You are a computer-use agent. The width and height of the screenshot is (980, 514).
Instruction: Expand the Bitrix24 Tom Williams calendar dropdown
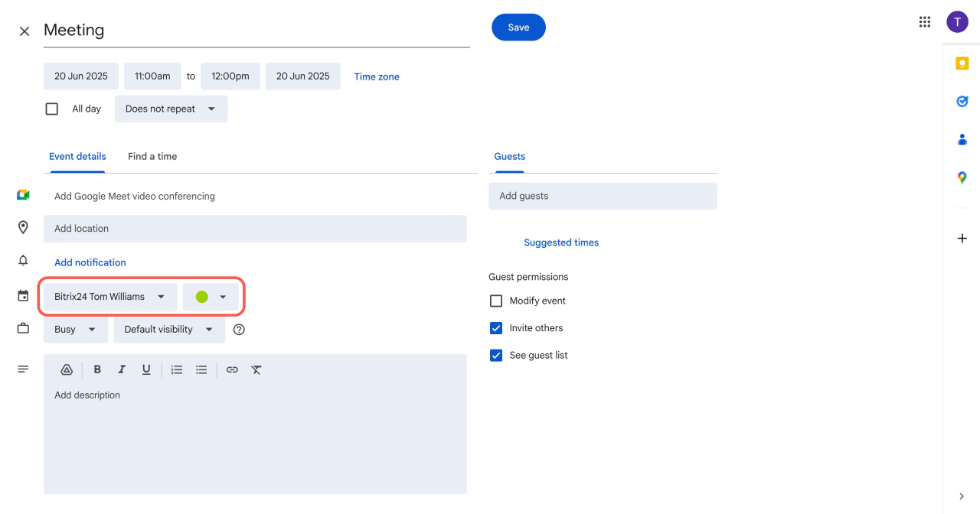[110, 297]
